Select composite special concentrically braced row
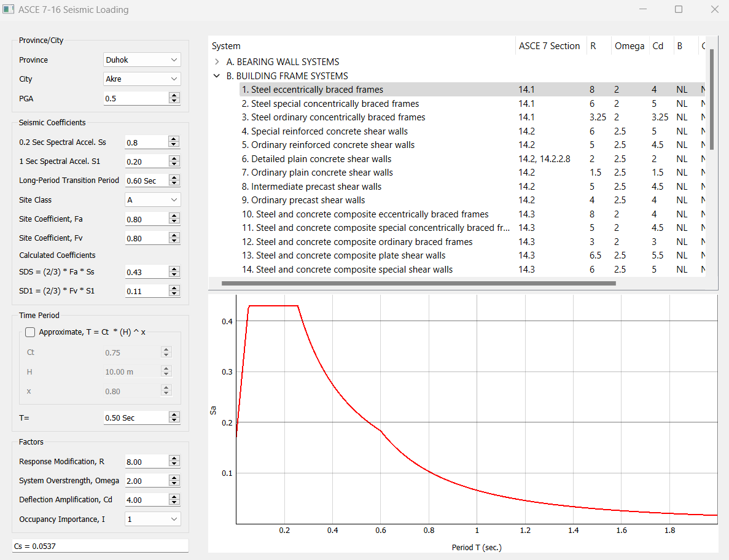Viewport: 729px width, 560px height. 472,228
